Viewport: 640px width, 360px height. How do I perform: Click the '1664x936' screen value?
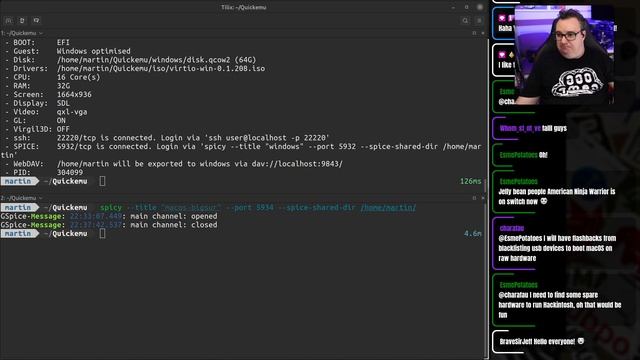tap(74, 94)
